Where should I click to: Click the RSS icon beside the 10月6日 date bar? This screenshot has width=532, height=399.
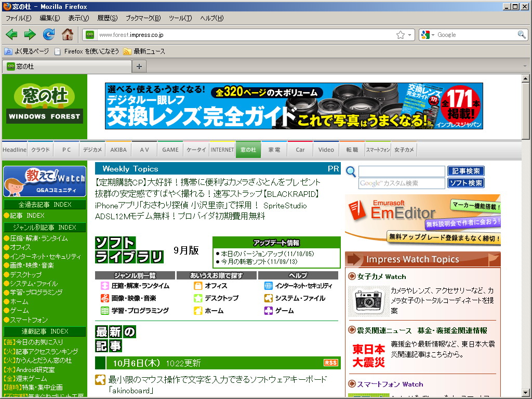(331, 363)
